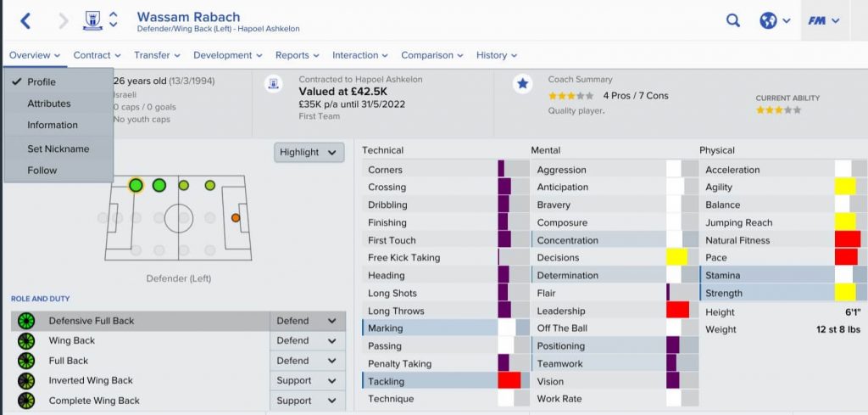Click the forward navigation arrow

click(x=64, y=21)
